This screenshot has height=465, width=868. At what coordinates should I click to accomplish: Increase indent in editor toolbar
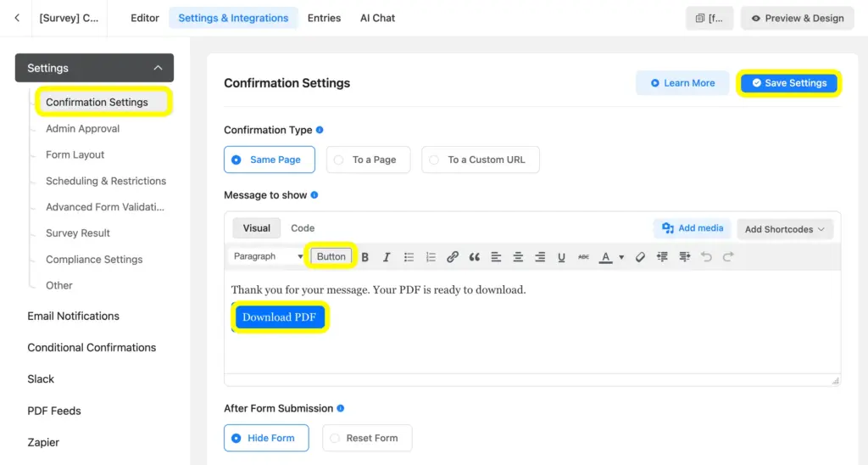(685, 256)
